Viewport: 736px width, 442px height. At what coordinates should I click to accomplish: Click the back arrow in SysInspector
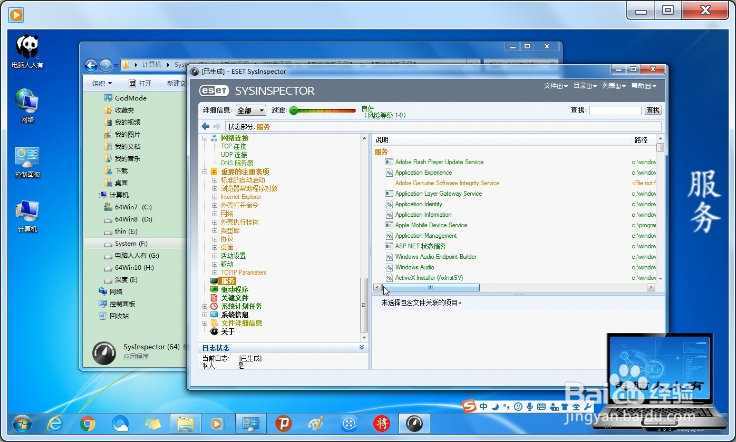tap(205, 126)
